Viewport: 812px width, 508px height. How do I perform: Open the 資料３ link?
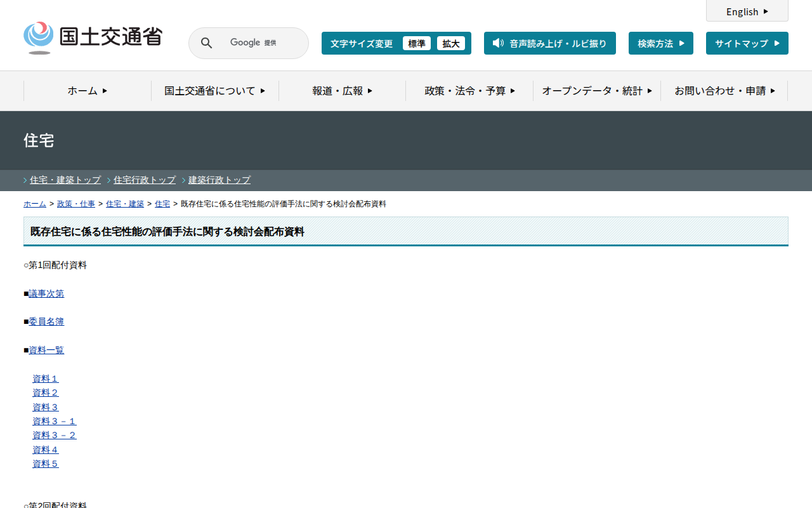point(46,407)
